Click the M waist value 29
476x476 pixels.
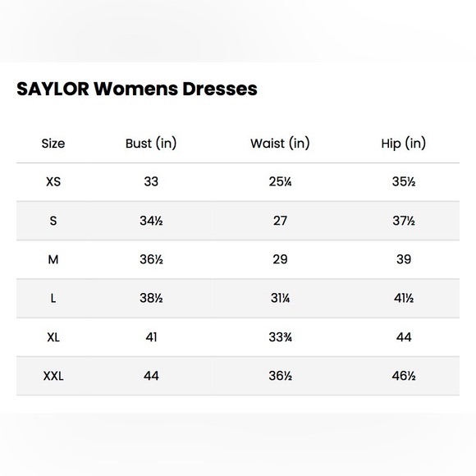[280, 259]
